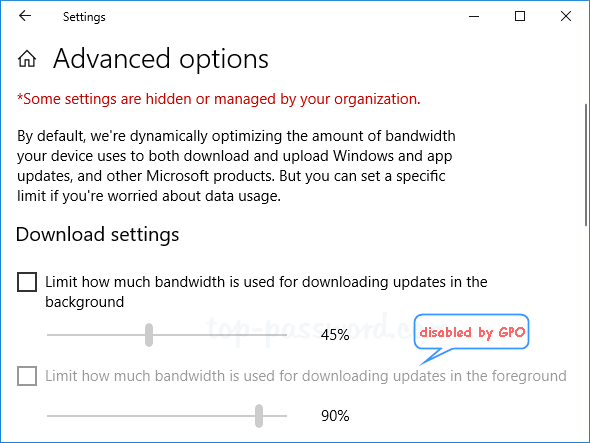
Task: Go back using the back arrow
Action: (25, 16)
